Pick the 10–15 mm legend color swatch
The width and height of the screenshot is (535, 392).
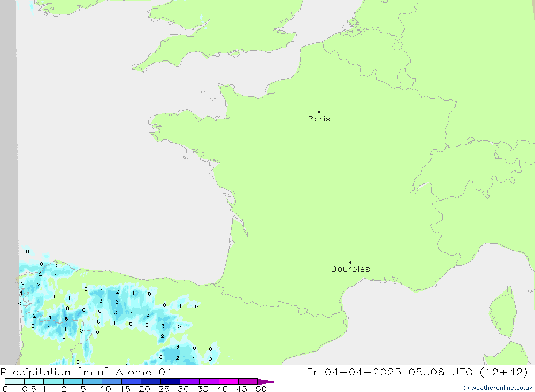112,381
